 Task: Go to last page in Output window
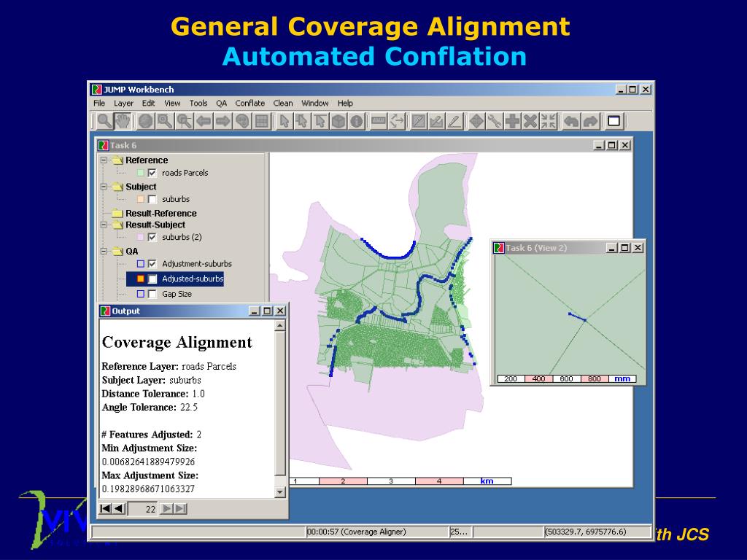[x=181, y=508]
